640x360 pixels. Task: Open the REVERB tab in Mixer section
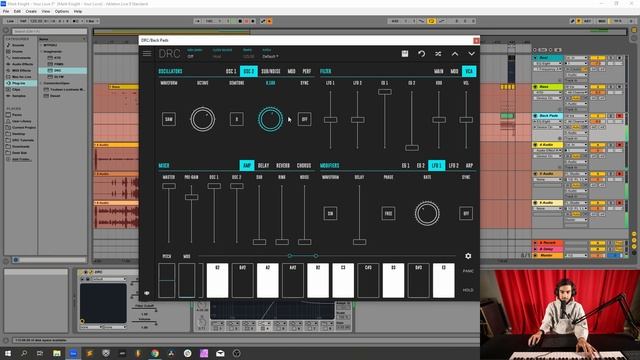[x=283, y=165]
